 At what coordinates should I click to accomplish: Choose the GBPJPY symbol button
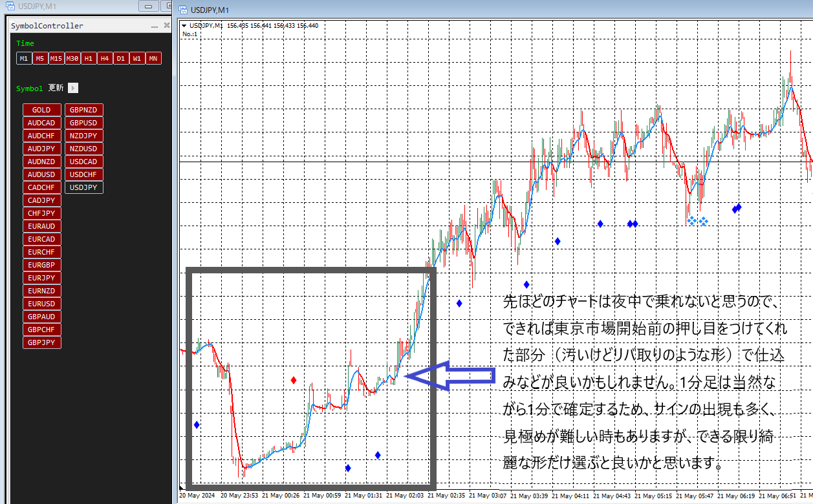click(41, 342)
